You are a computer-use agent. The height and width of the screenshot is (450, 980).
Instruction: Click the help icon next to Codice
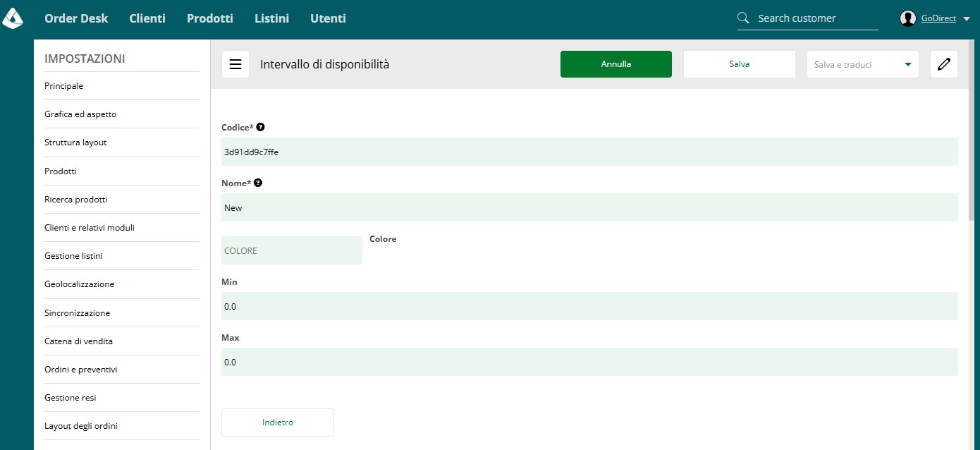pyautogui.click(x=261, y=127)
